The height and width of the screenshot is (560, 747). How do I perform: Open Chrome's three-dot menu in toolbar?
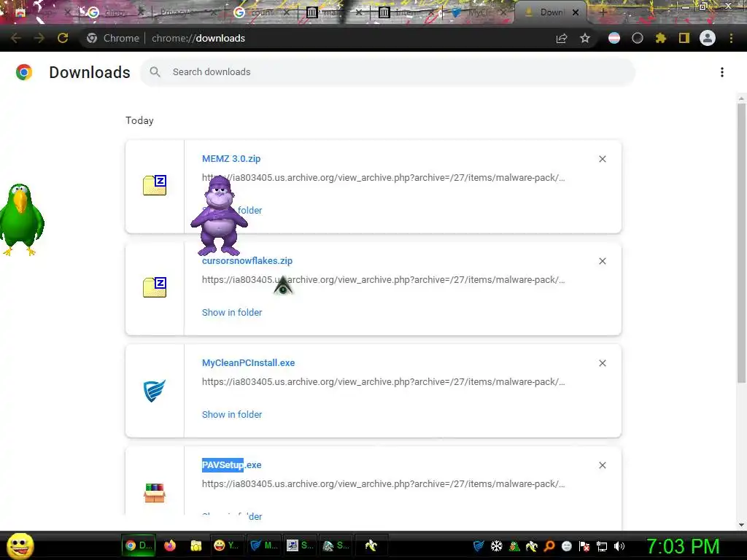[731, 38]
